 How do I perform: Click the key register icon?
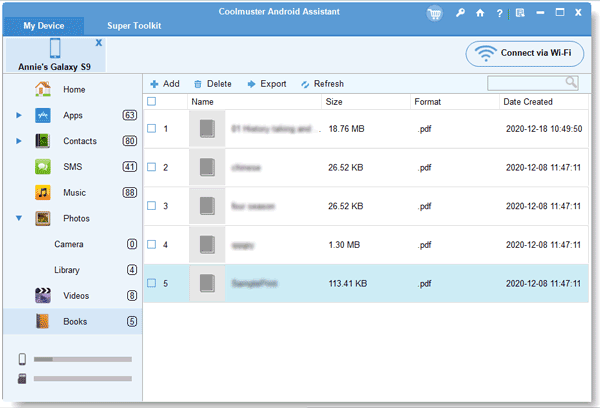point(460,13)
